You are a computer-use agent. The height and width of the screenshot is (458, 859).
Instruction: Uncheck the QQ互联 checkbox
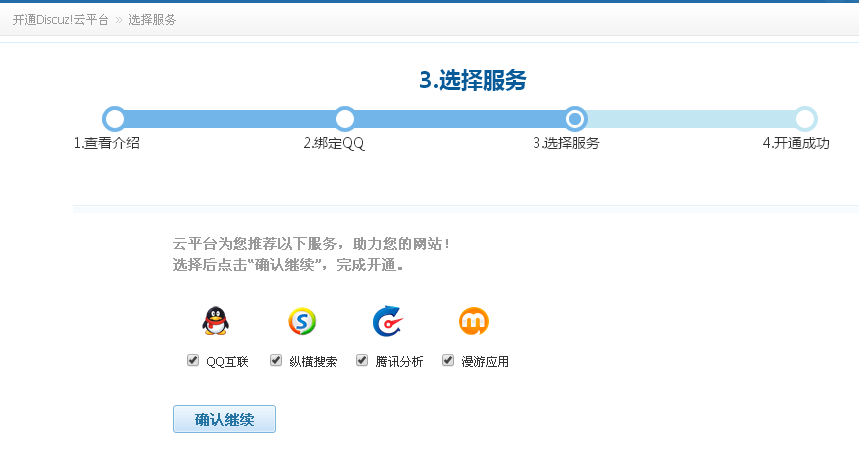[x=193, y=360]
